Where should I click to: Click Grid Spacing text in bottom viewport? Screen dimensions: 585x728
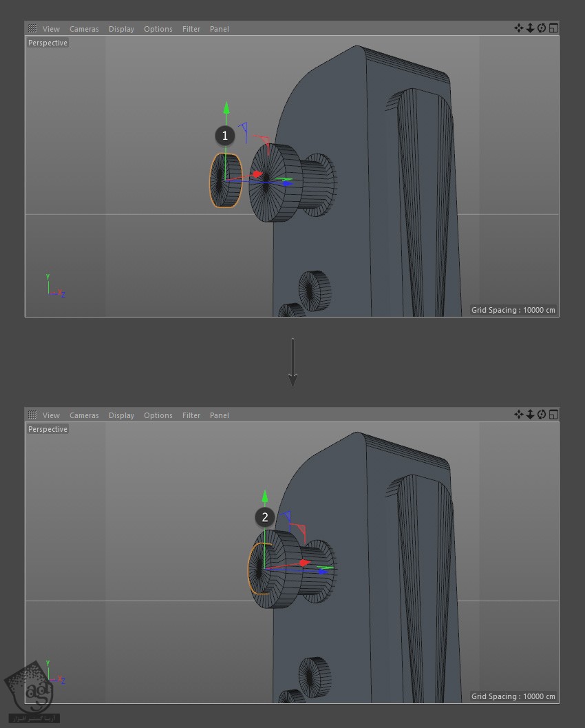513,696
